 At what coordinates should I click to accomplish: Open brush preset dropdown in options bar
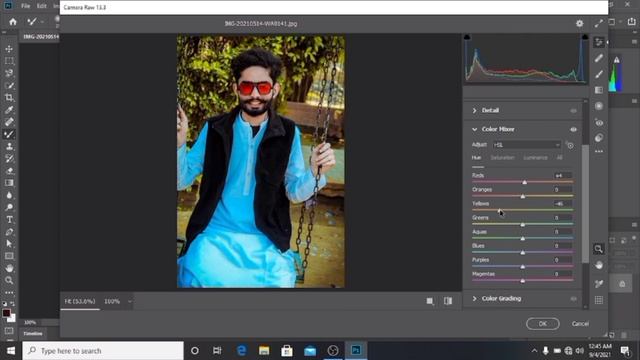click(x=42, y=22)
